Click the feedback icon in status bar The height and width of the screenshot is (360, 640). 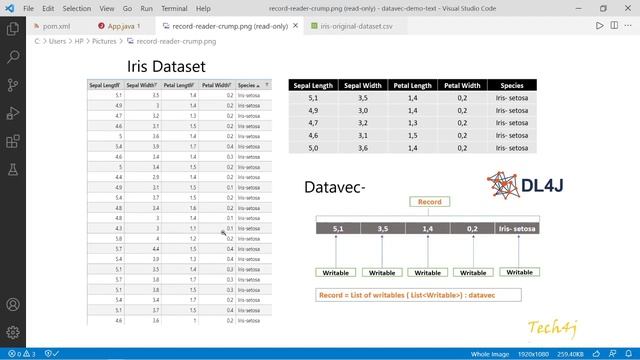[x=612, y=354]
